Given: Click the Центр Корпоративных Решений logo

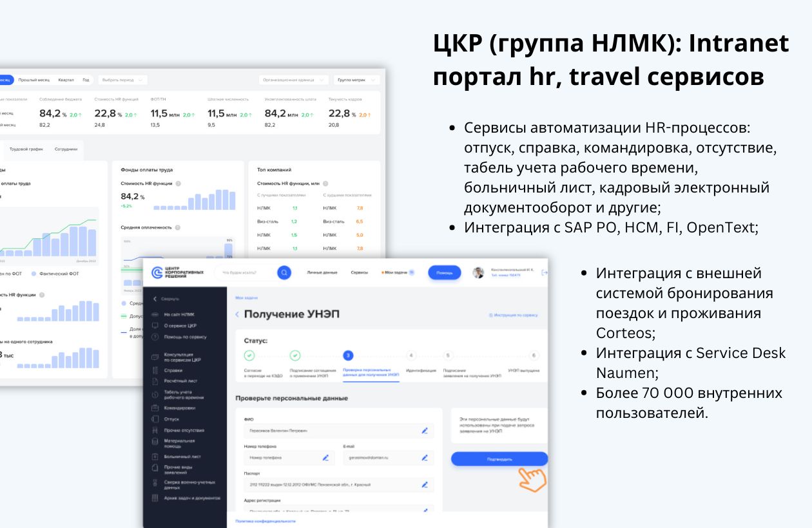Looking at the screenshot, I should click(x=177, y=273).
